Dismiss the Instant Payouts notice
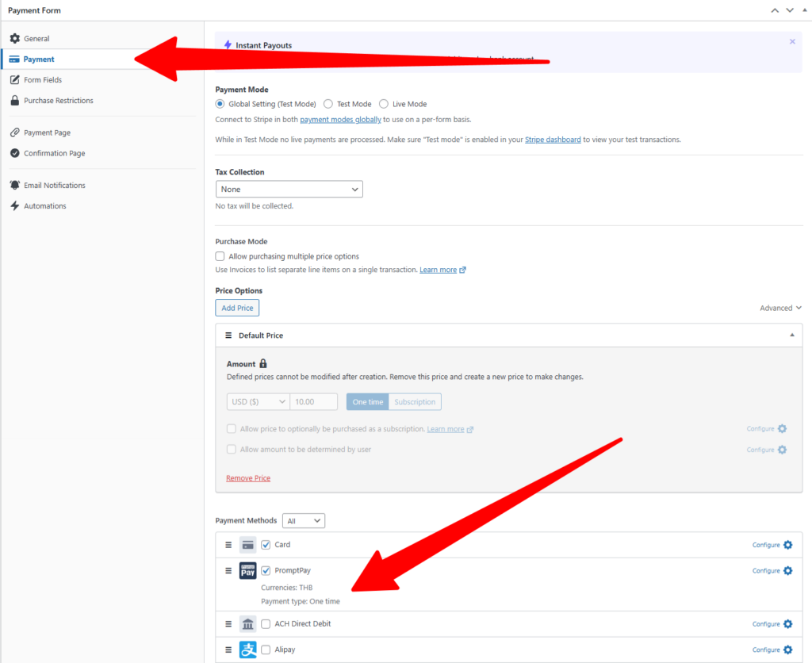 [792, 41]
